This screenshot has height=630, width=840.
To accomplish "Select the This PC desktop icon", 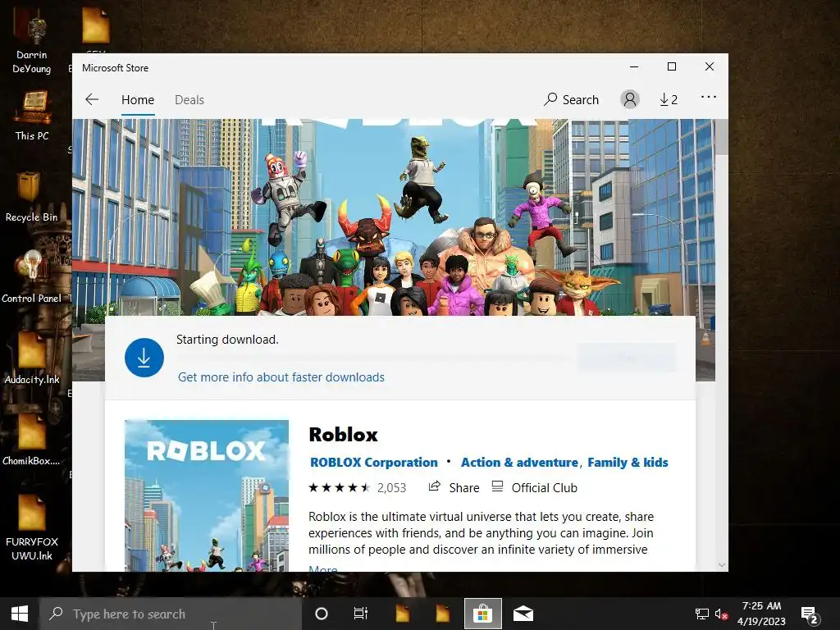I will pos(32,116).
